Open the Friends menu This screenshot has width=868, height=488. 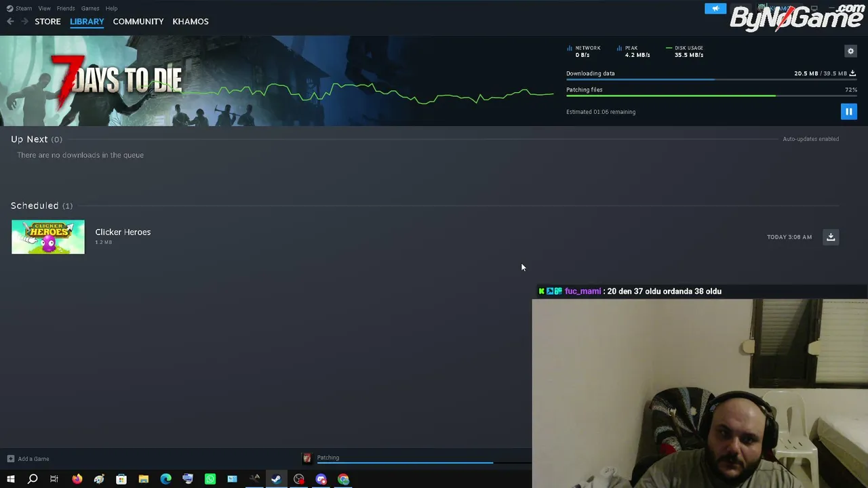click(x=66, y=8)
